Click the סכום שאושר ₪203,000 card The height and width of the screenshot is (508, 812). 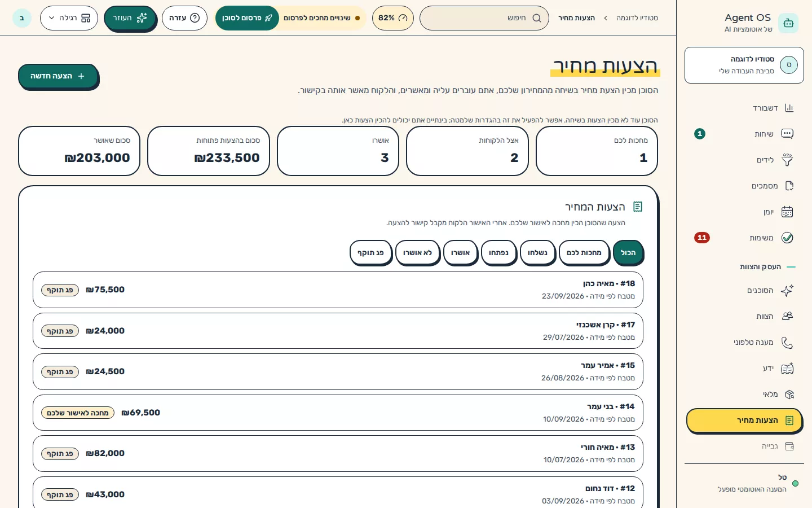point(79,151)
